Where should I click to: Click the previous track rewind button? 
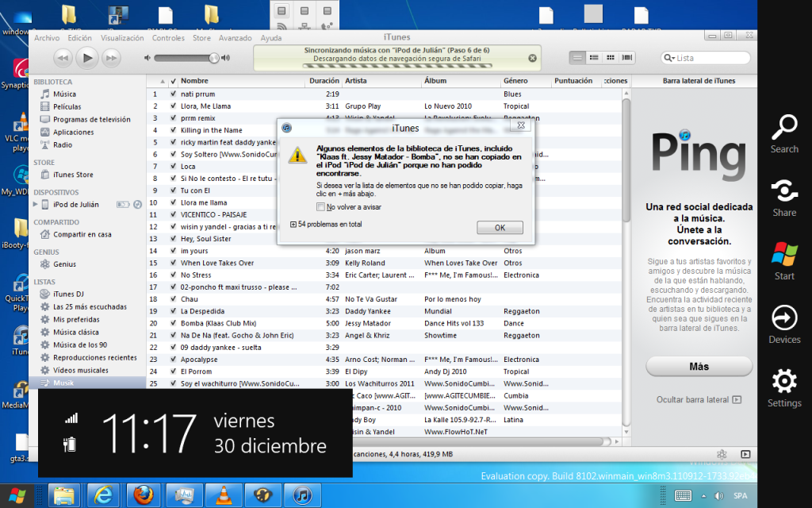coord(63,57)
